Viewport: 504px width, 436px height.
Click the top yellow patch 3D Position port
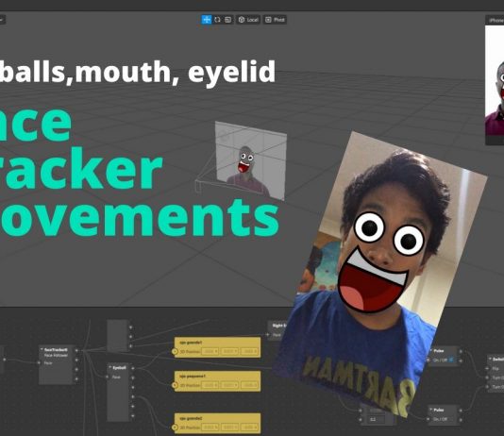click(x=175, y=351)
